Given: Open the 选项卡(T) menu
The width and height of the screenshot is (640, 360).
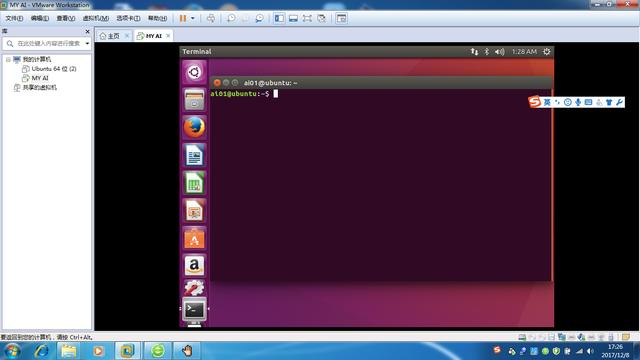Looking at the screenshot, I should pos(128,18).
